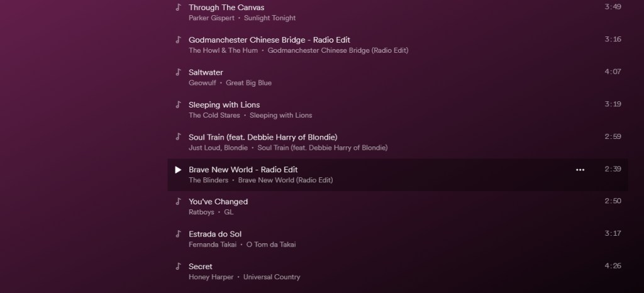
Task: Click the note icon beside Godmanchester Chinese Bridge
Action: pos(178,40)
